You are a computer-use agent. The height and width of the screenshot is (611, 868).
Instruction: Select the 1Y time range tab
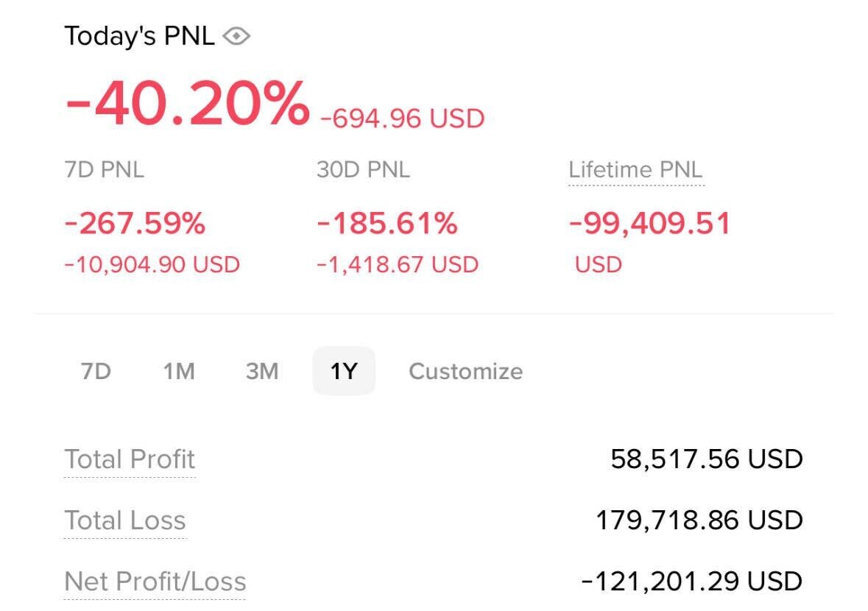pyautogui.click(x=344, y=371)
